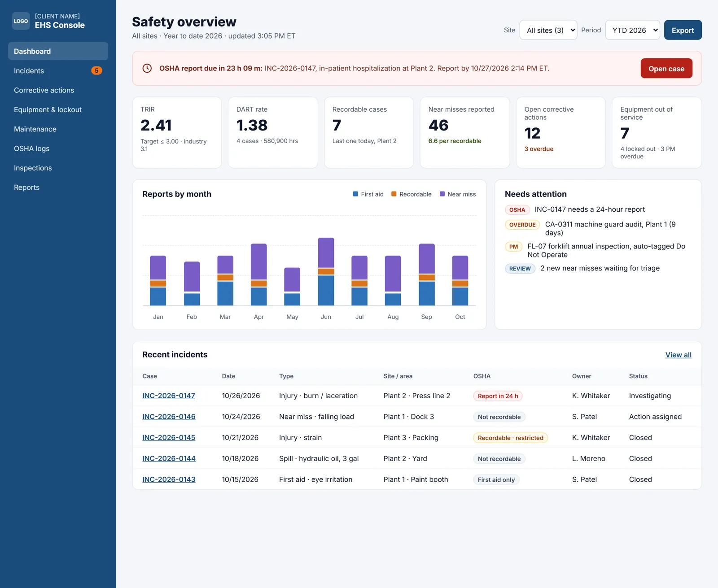The image size is (718, 588).
Task: Click the LOGO icon in sidebar
Action: (x=21, y=21)
